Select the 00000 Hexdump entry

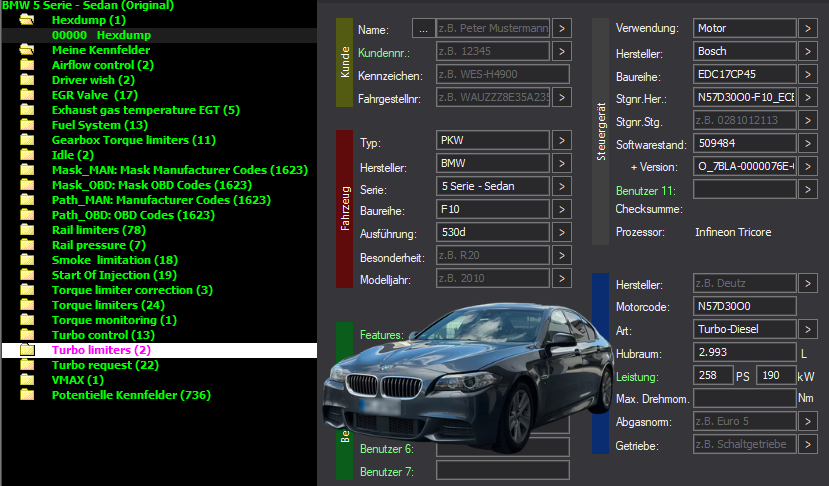point(101,35)
